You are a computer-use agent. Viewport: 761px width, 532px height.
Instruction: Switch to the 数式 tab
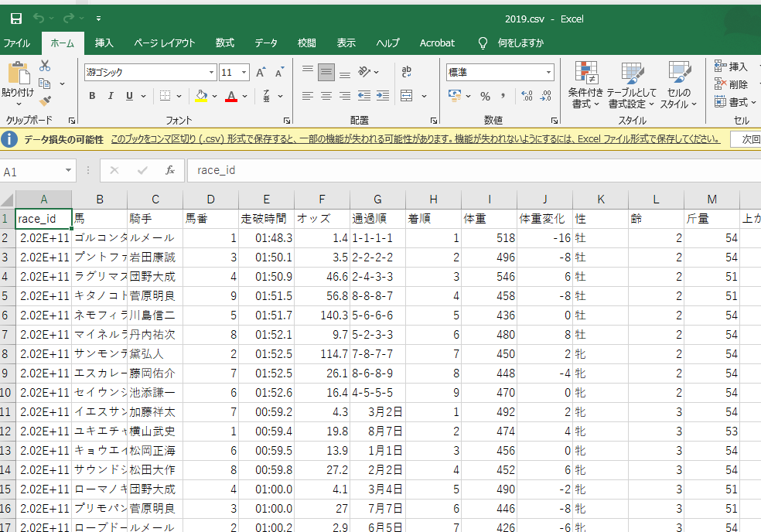[x=225, y=43]
